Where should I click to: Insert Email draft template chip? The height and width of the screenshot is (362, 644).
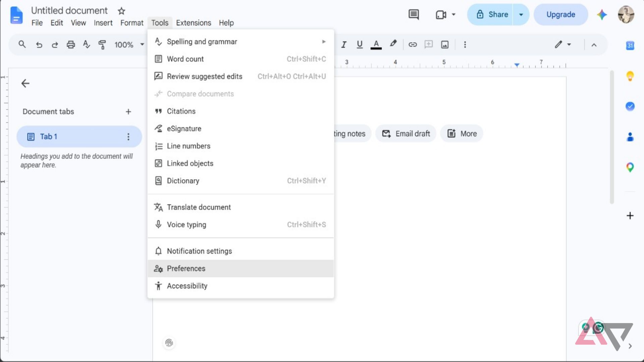[x=406, y=134]
